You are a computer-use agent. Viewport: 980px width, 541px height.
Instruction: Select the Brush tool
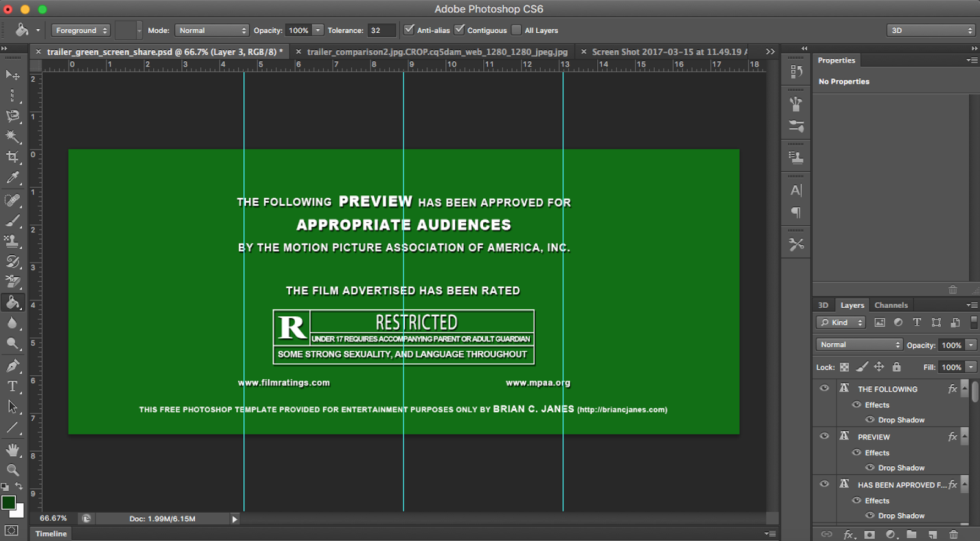[12, 221]
